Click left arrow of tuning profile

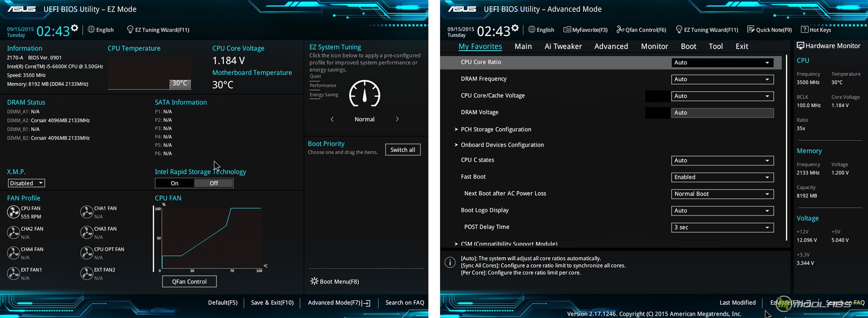(332, 119)
